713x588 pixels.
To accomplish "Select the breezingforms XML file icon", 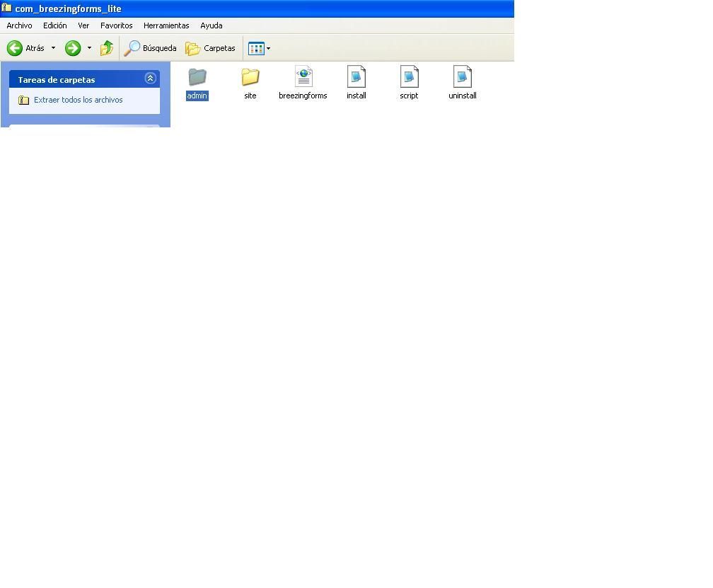I will (303, 76).
